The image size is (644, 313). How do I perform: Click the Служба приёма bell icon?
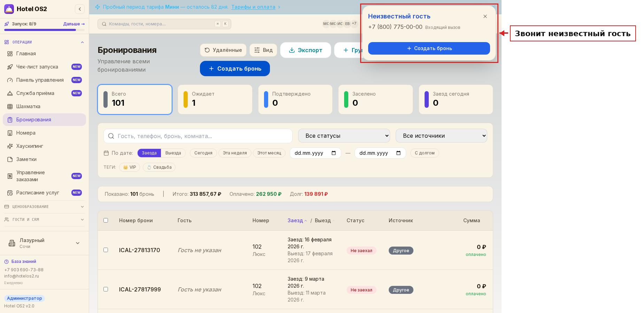[x=10, y=93]
